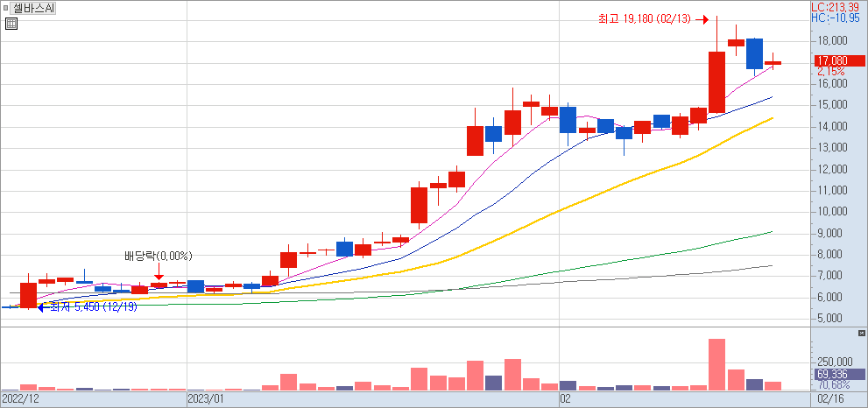This screenshot has height=408, width=868.
Task: Click the 셀바스AI stock name button
Action: click(32, 8)
